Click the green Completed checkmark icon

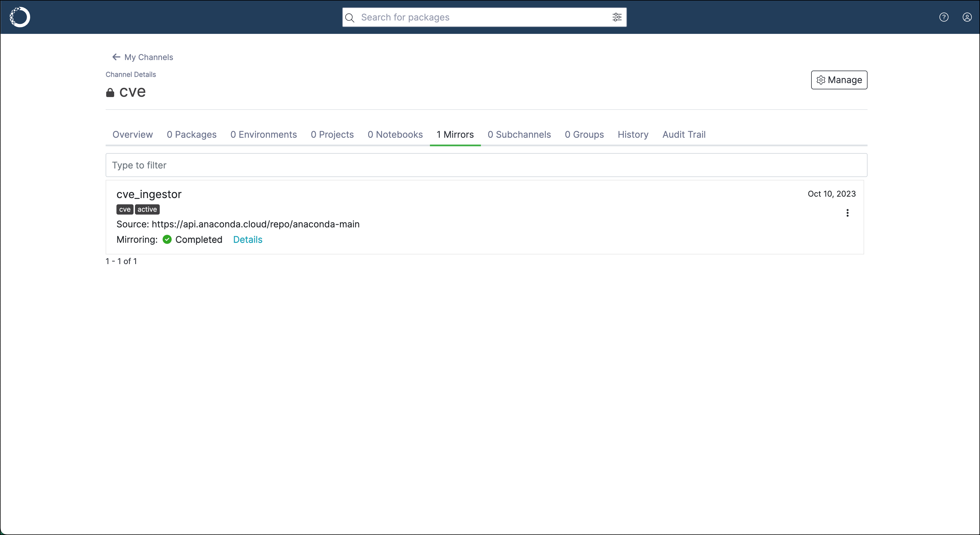click(x=167, y=239)
